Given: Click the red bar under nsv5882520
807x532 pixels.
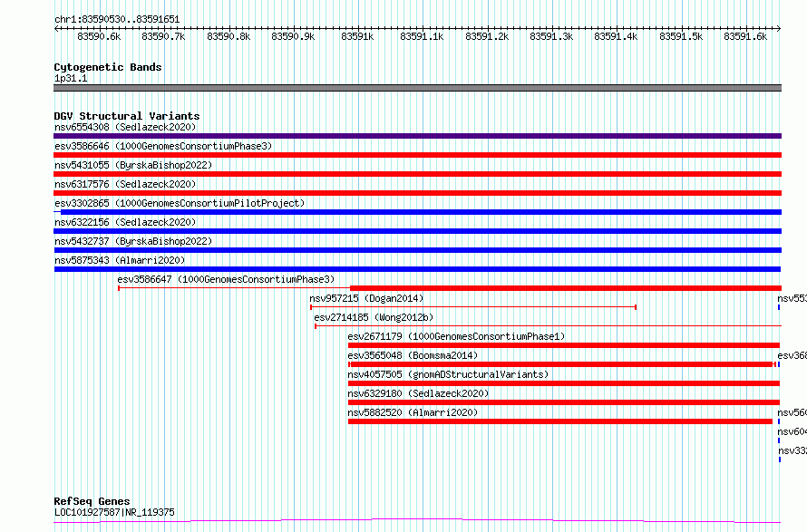Looking at the screenshot, I should coord(560,421).
